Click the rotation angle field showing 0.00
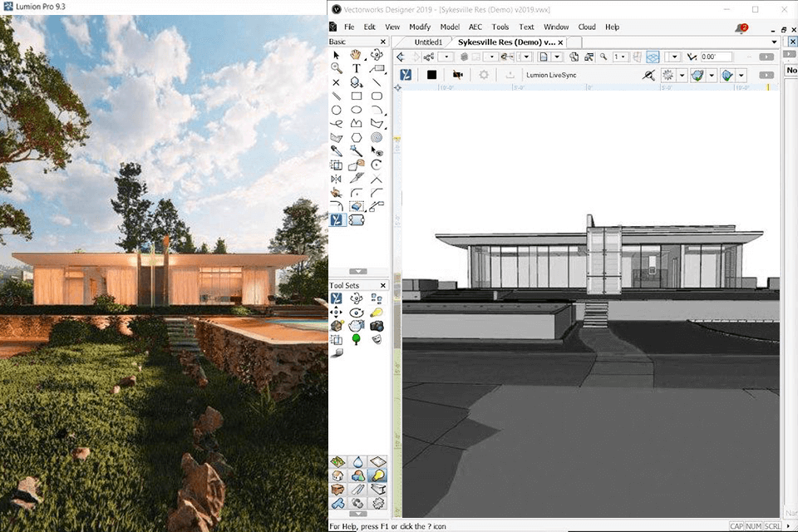798x532 pixels. click(x=716, y=57)
